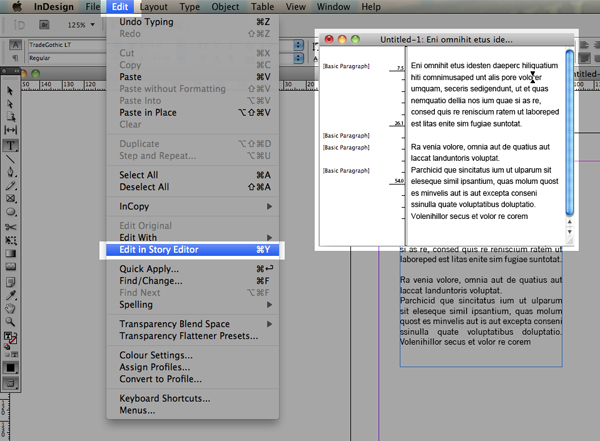The image size is (600, 441).
Task: Select the Gap tool
Action: [x=10, y=130]
